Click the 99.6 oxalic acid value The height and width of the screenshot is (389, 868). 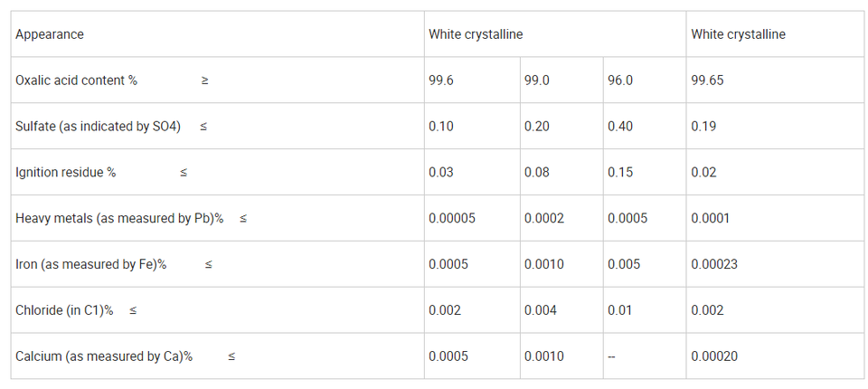pos(441,81)
